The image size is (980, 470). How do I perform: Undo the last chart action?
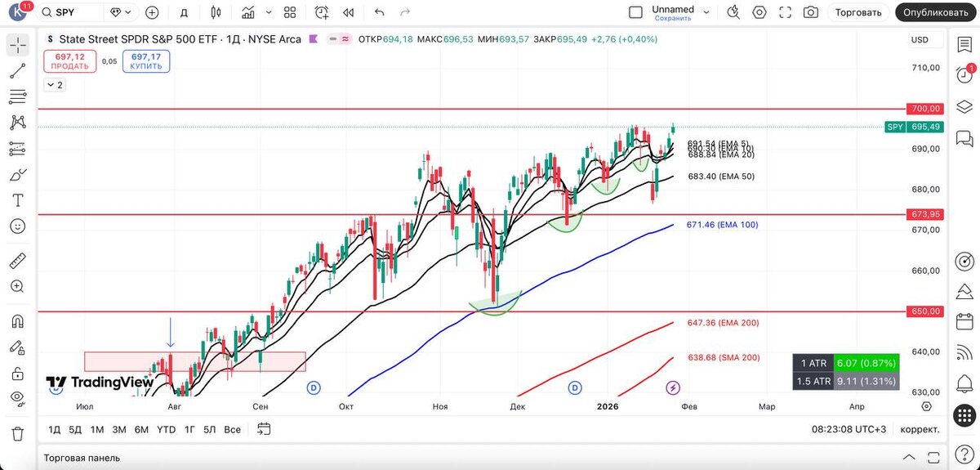[379, 12]
